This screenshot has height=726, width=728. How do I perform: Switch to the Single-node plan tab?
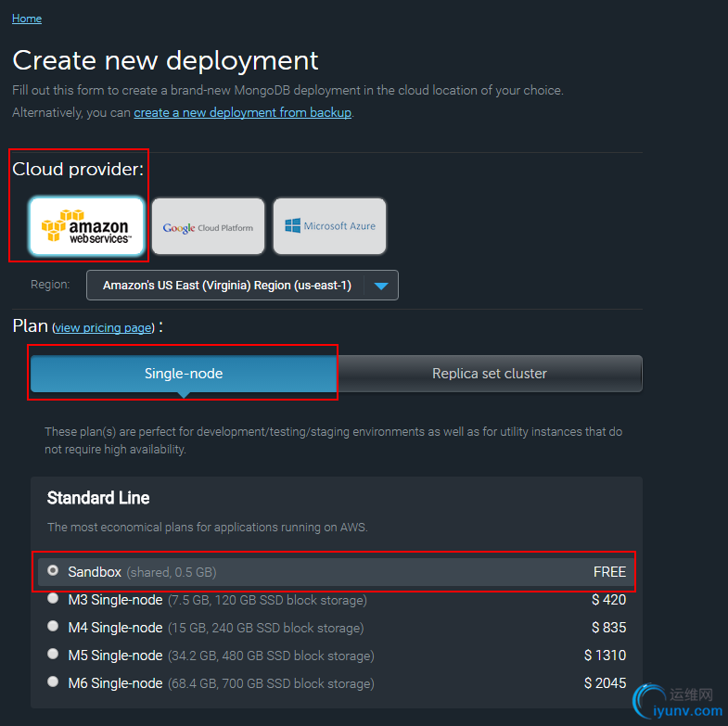[x=184, y=374]
